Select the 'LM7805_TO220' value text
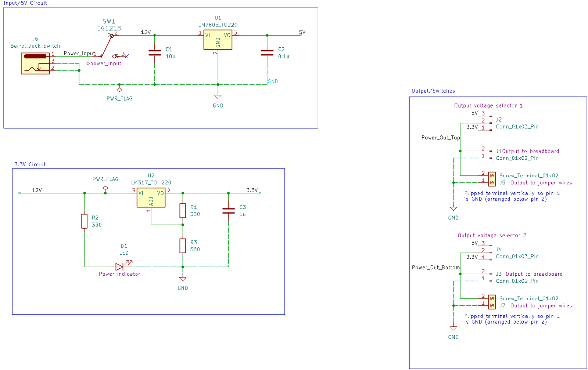588x370 pixels. pos(218,25)
